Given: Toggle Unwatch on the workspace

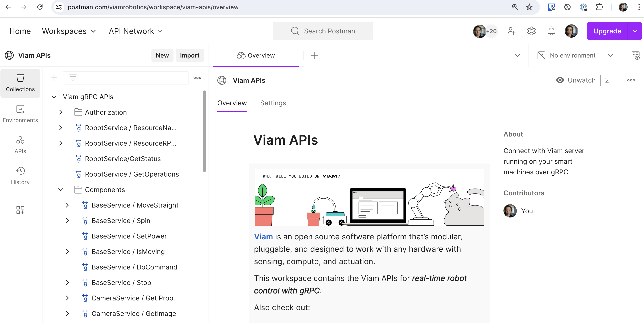Looking at the screenshot, I should click(575, 80).
